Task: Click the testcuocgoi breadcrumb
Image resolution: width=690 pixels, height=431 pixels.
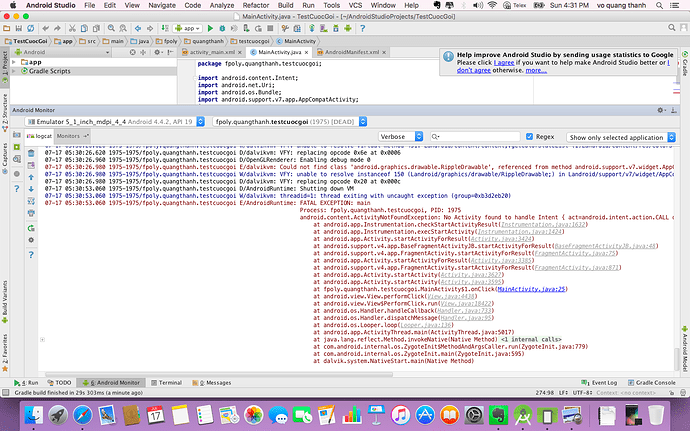Action: pyautogui.click(x=250, y=41)
